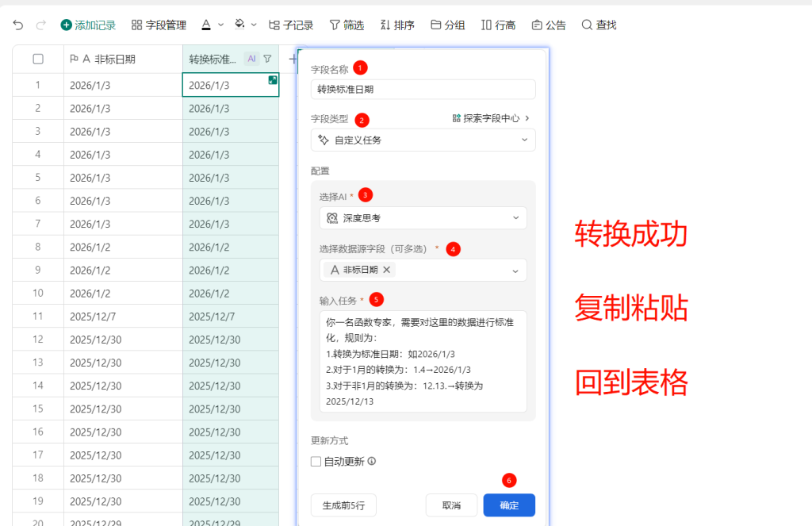Open the 行高 row height option
The height and width of the screenshot is (526, 812).
[498, 25]
